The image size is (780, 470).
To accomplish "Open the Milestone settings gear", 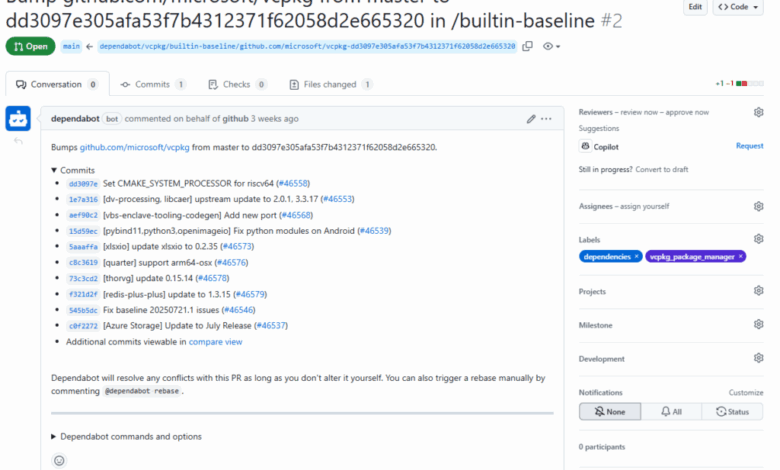I will 758,324.
